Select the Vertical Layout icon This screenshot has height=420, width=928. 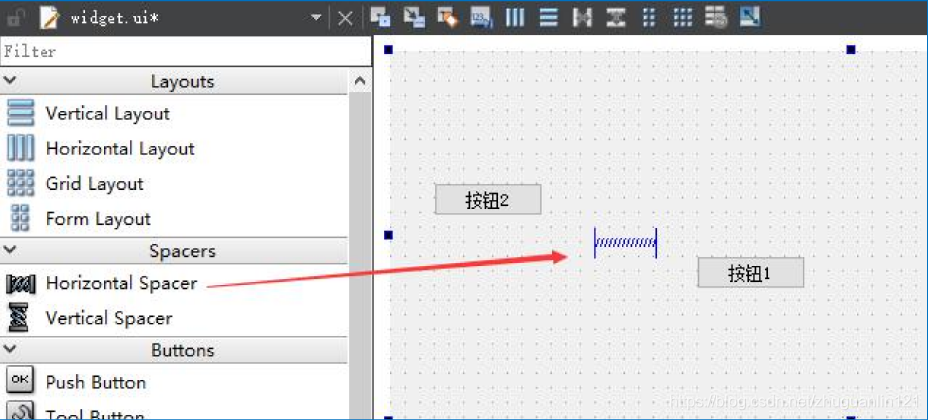[x=21, y=112]
